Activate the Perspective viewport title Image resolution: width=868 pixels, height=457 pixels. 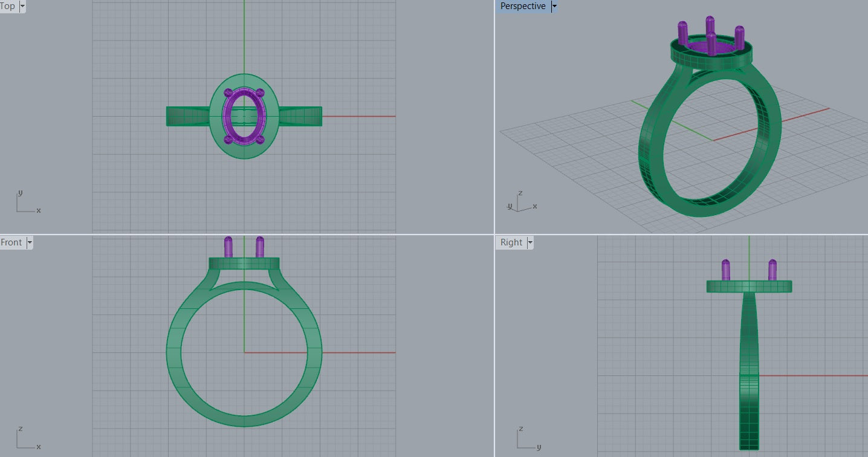tap(523, 7)
